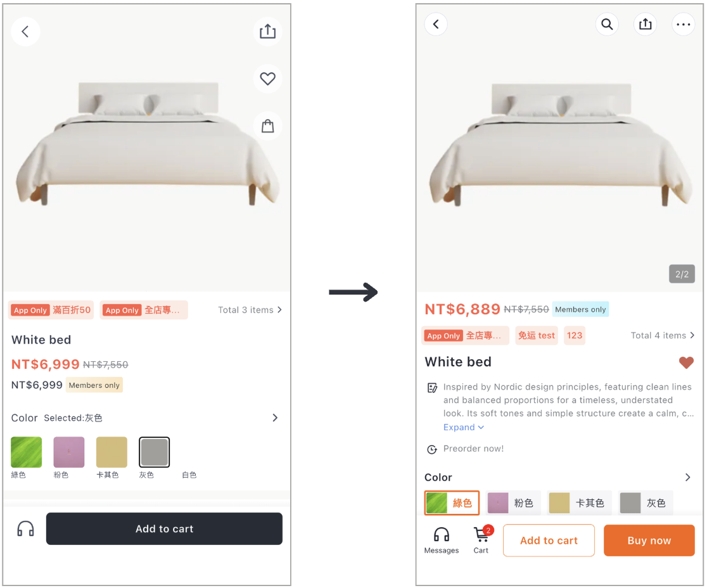Image resolution: width=707 pixels, height=588 pixels.
Task: Open the shopping bag icon
Action: point(267,126)
